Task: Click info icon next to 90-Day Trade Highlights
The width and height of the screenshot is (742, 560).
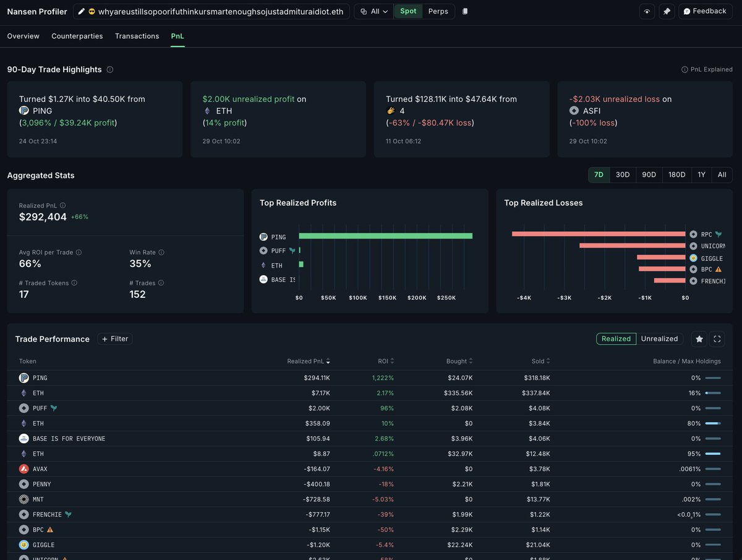Action: (x=110, y=70)
